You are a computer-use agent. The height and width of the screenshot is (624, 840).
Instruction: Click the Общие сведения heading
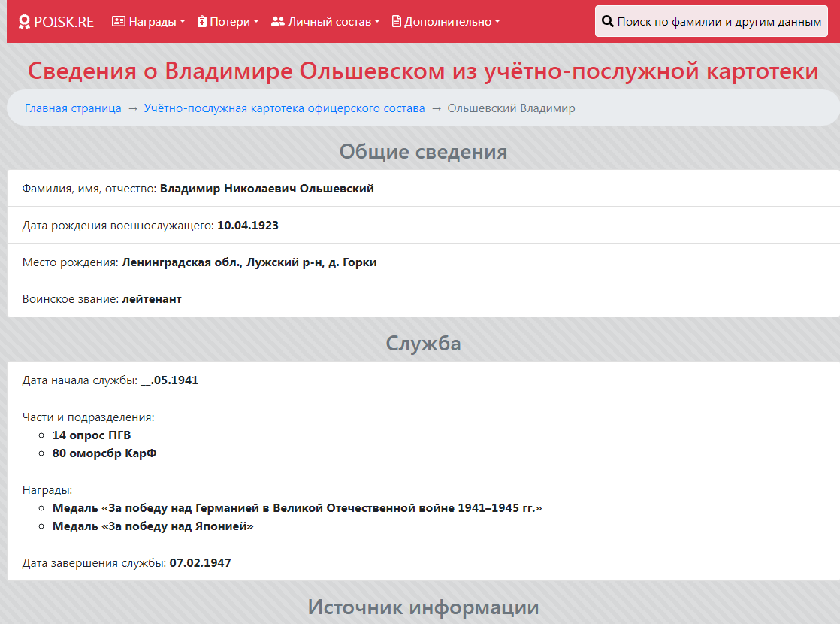click(423, 152)
